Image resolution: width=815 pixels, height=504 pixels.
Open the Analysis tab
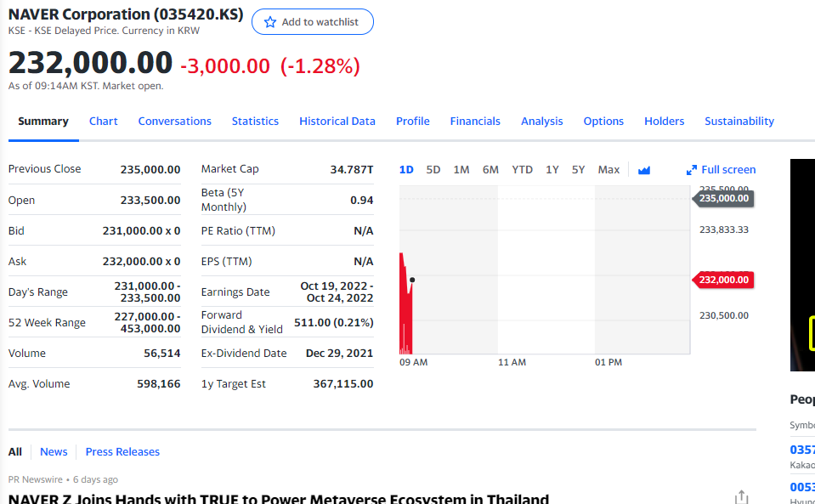point(542,121)
